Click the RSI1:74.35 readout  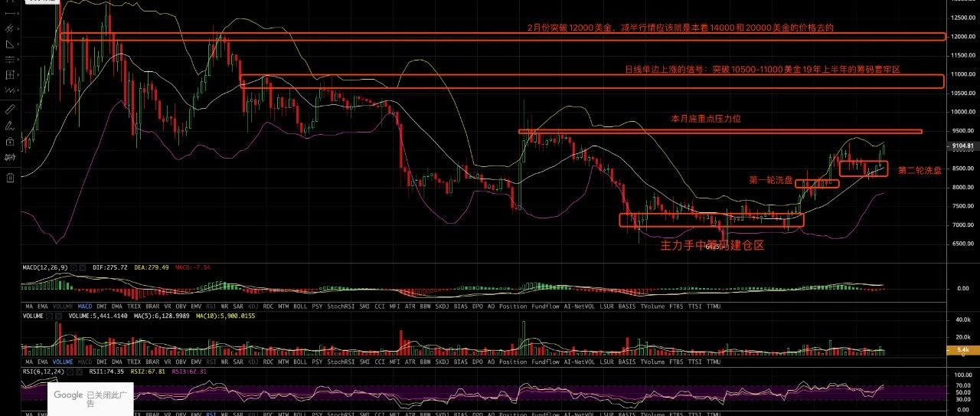106,372
